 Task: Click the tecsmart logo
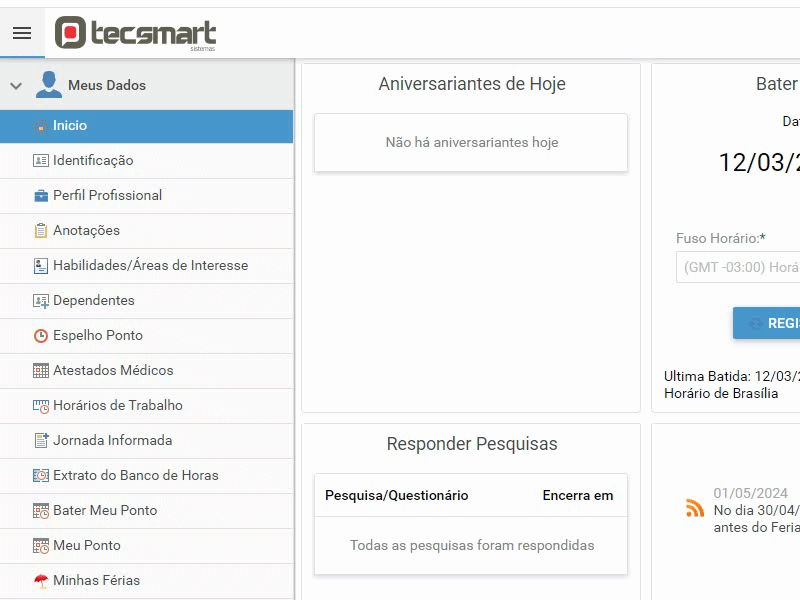tap(135, 33)
